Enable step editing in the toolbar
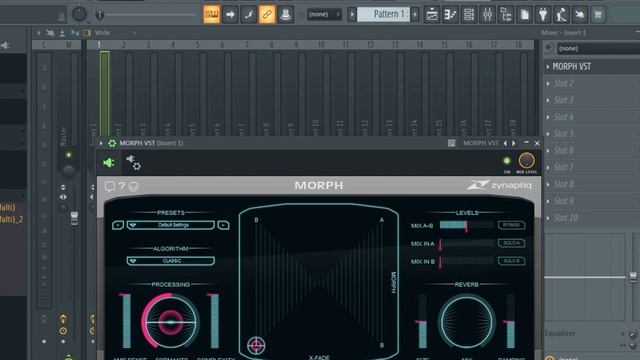The image size is (640, 360). click(249, 15)
